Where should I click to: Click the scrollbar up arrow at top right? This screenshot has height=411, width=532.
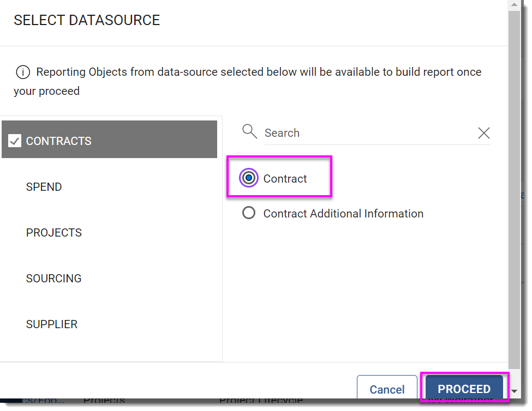coord(514,5)
